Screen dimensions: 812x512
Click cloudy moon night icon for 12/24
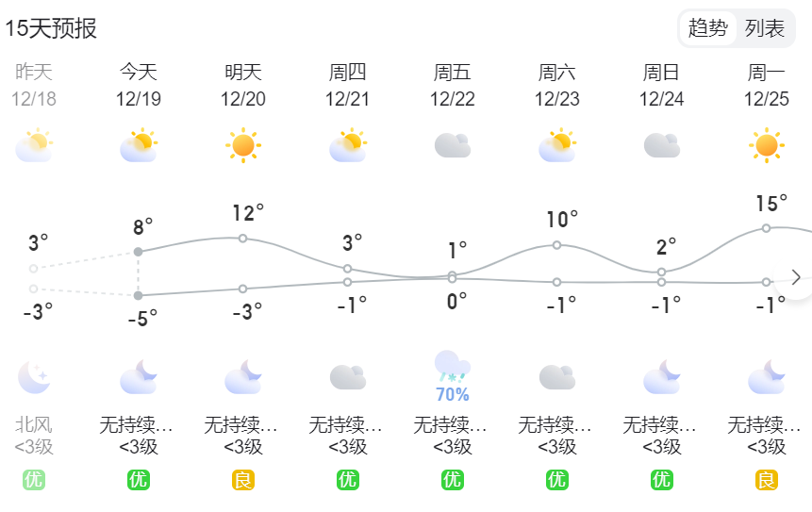662,377
